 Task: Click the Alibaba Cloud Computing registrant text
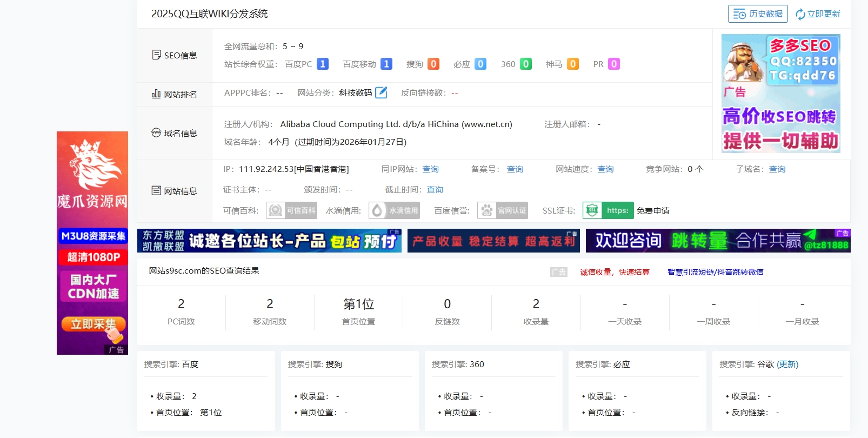tap(396, 124)
